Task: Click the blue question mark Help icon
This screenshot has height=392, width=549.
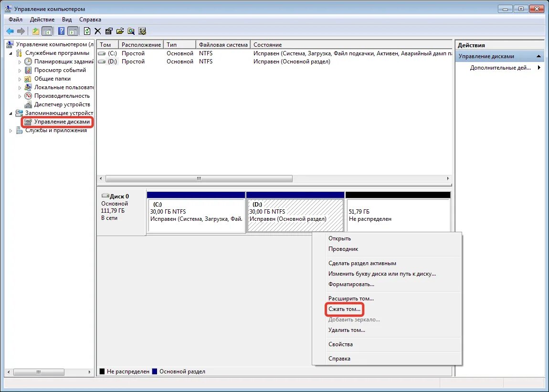Action: 61,31
